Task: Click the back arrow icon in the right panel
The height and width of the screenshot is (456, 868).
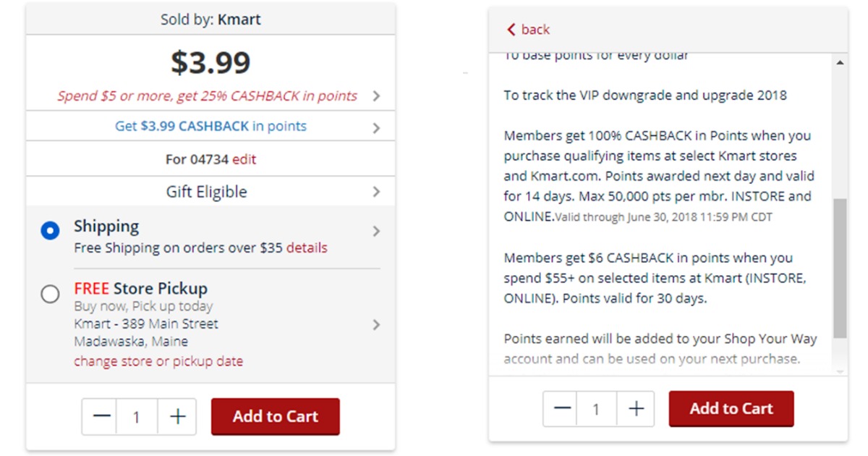Action: [511, 30]
